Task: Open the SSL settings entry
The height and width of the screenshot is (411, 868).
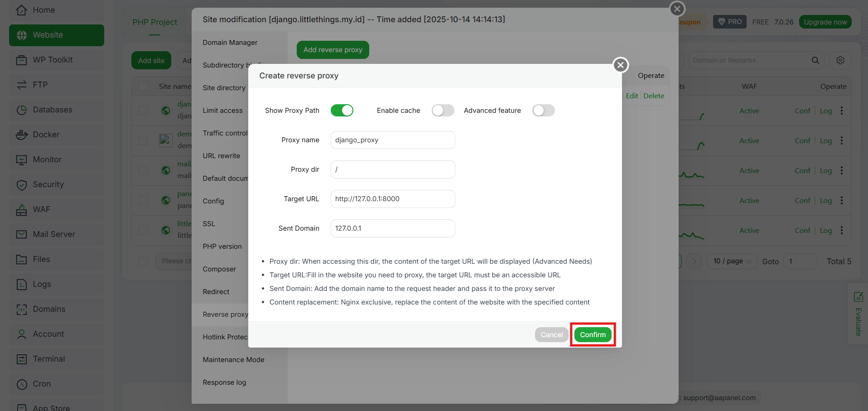Action: (209, 224)
